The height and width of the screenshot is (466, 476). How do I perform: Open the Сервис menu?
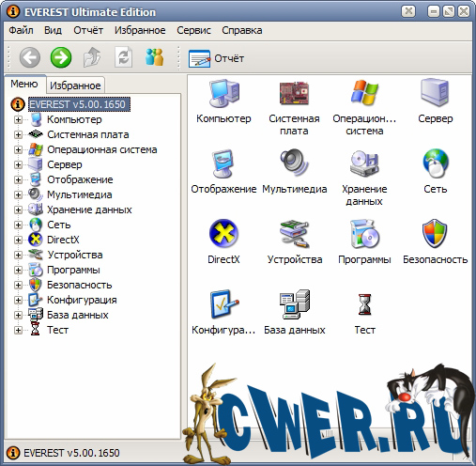[193, 30]
